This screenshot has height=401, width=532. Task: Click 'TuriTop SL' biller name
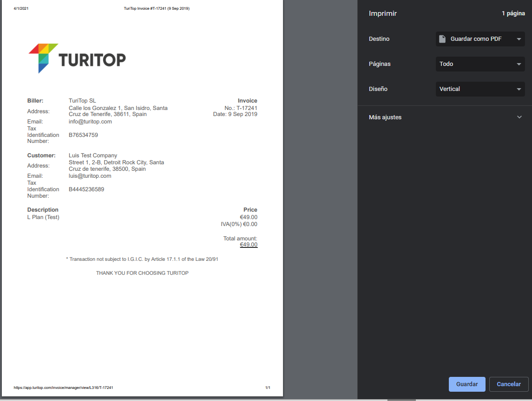click(82, 101)
